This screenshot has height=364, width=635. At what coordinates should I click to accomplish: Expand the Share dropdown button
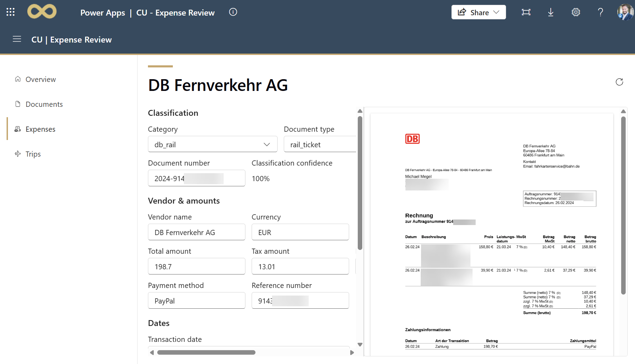[x=478, y=12]
